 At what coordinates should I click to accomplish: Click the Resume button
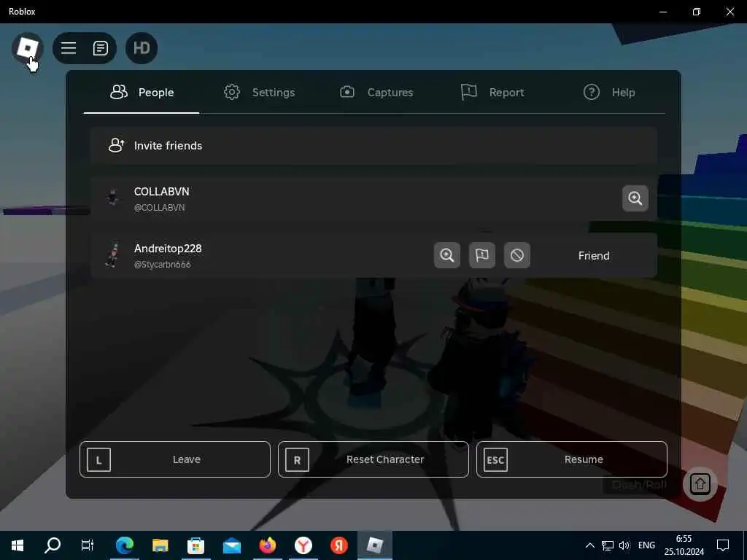click(572, 459)
